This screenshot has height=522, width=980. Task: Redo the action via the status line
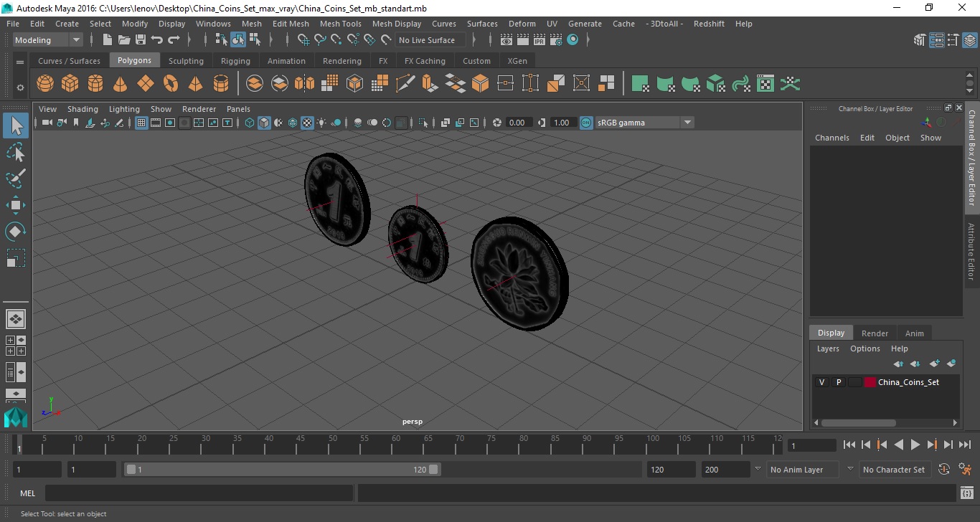pyautogui.click(x=174, y=40)
